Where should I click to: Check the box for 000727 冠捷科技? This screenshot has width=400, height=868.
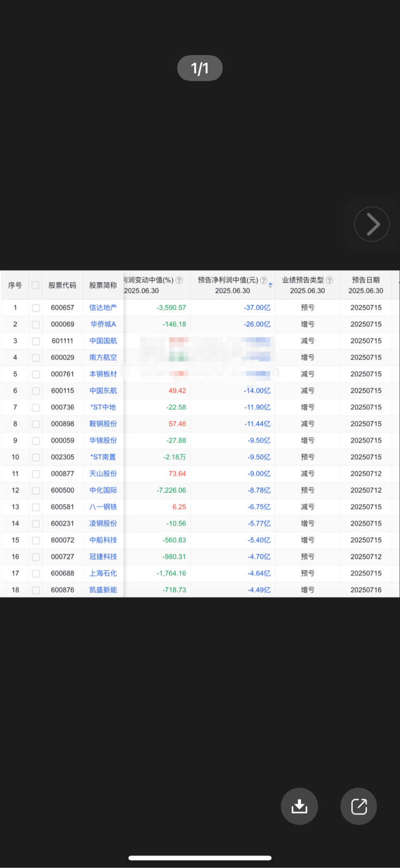(35, 557)
